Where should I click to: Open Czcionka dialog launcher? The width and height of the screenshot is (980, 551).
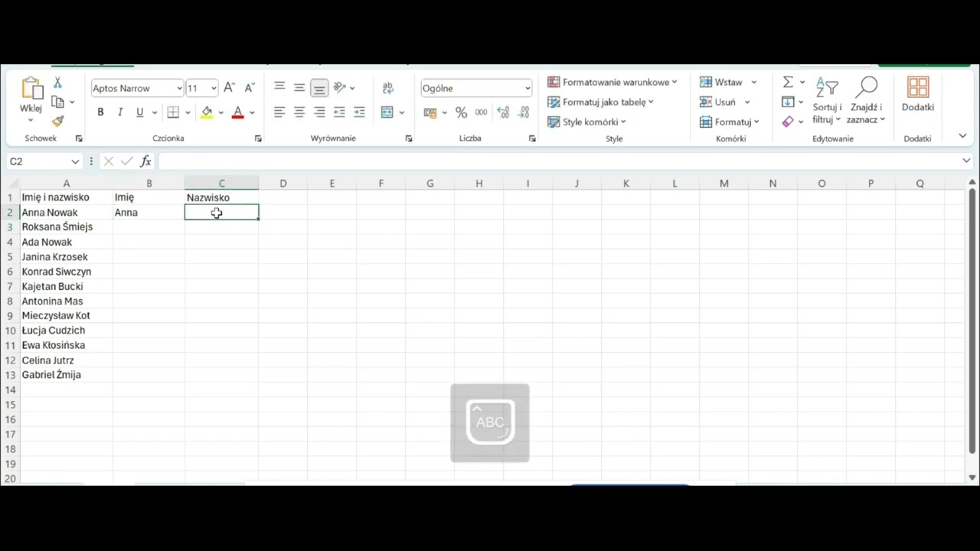click(x=258, y=139)
